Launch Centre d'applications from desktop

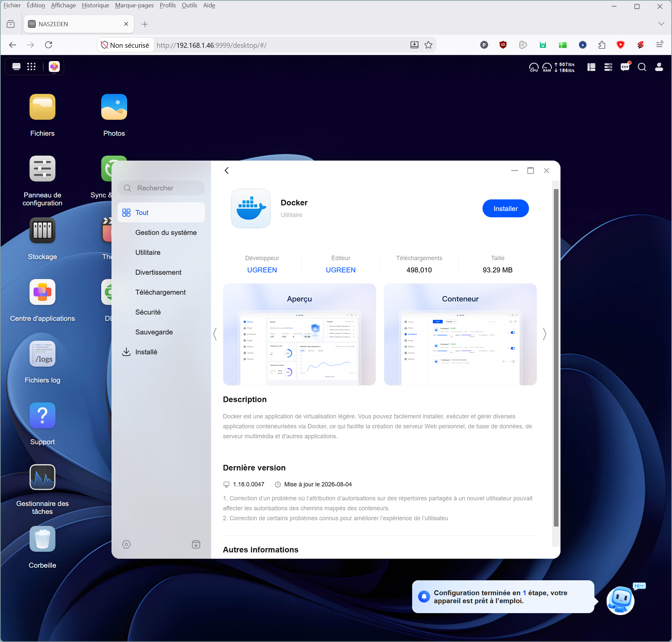[42, 292]
